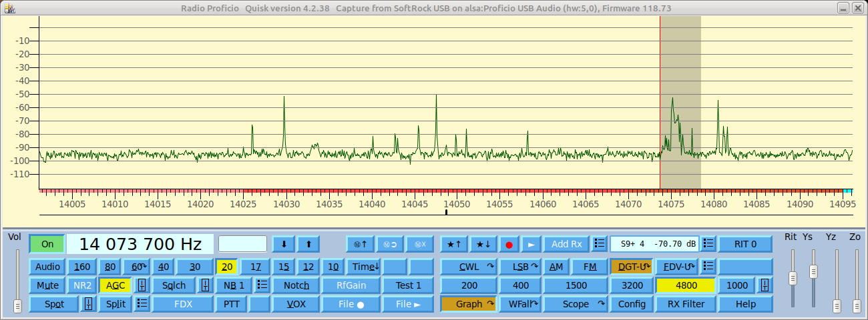Click the memory save M-up icon
This screenshot has width=868, height=320.
click(x=359, y=244)
